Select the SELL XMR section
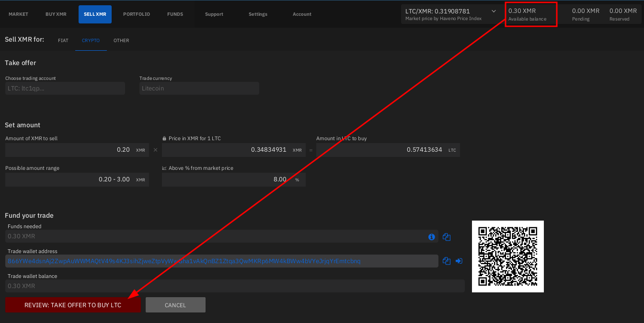The height and width of the screenshot is (323, 644). tap(95, 14)
